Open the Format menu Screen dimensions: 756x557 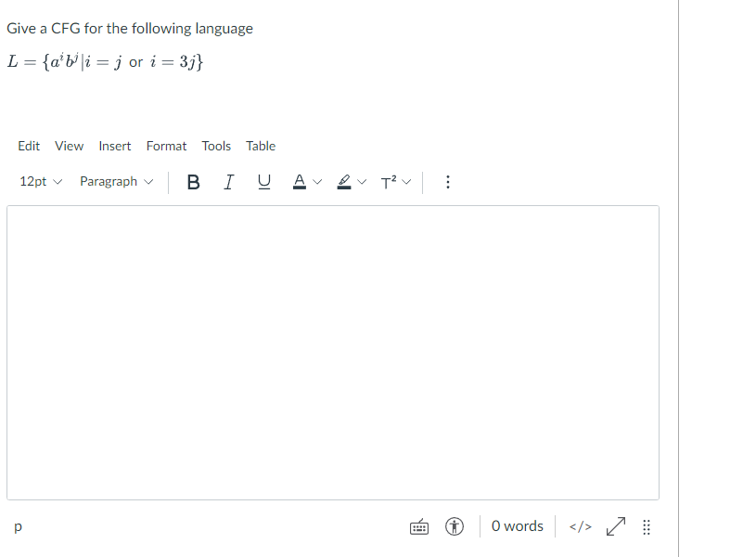(x=166, y=146)
